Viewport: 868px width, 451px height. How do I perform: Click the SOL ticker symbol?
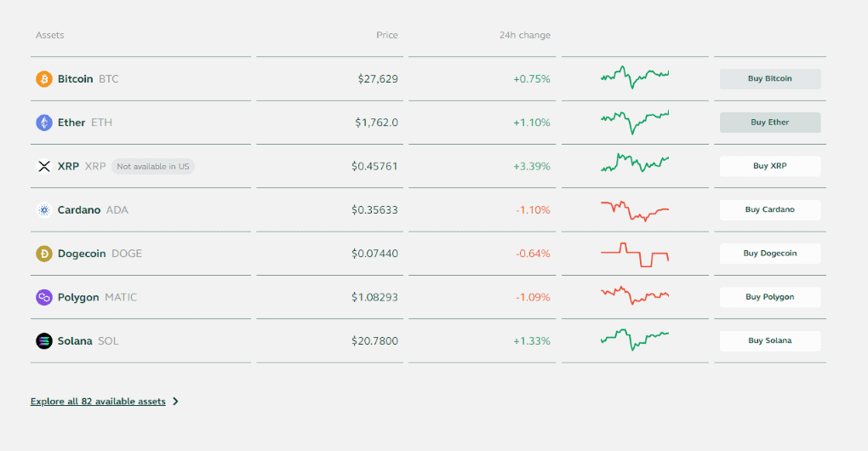pyautogui.click(x=108, y=341)
